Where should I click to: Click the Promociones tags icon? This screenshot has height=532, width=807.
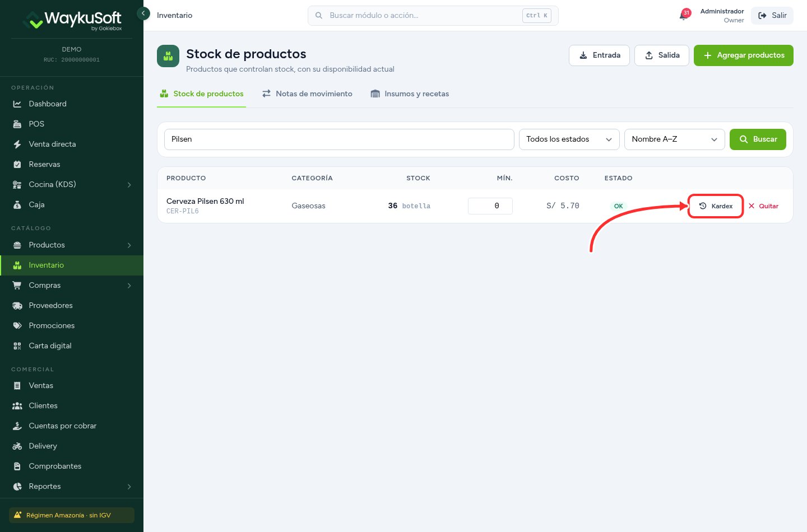click(17, 325)
